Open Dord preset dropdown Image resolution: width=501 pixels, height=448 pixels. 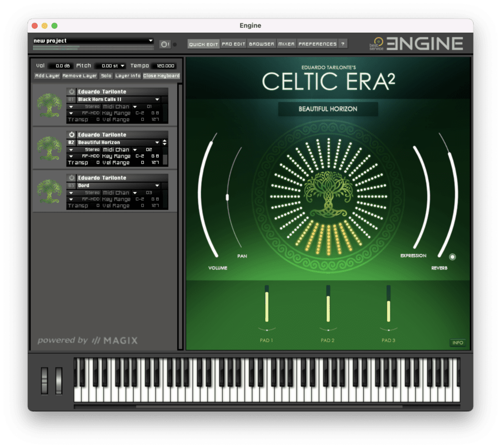[157, 185]
